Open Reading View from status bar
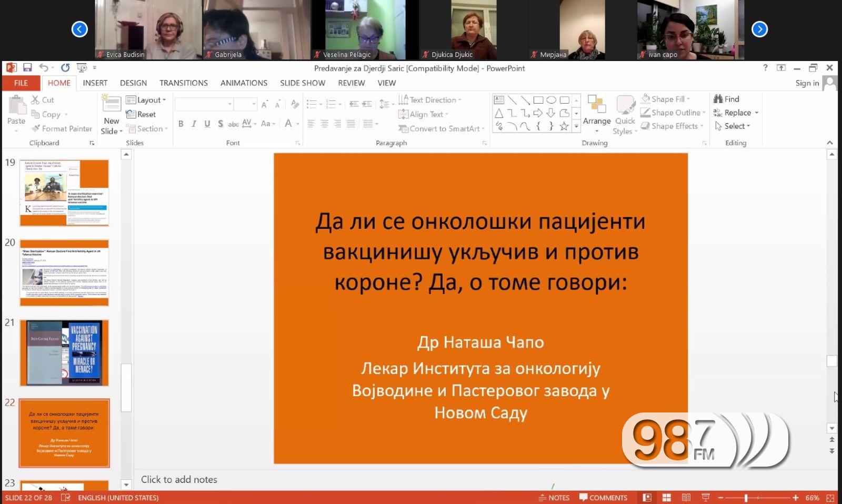Viewport: 842px width, 504px height. coord(686,498)
